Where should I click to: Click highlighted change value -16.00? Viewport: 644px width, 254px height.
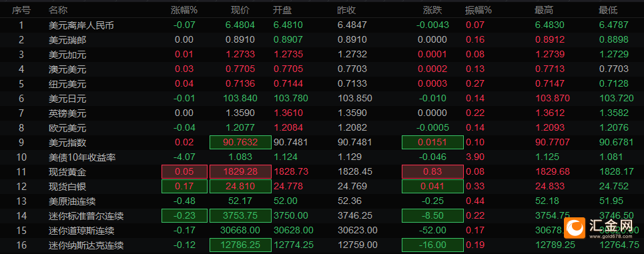click(x=432, y=245)
